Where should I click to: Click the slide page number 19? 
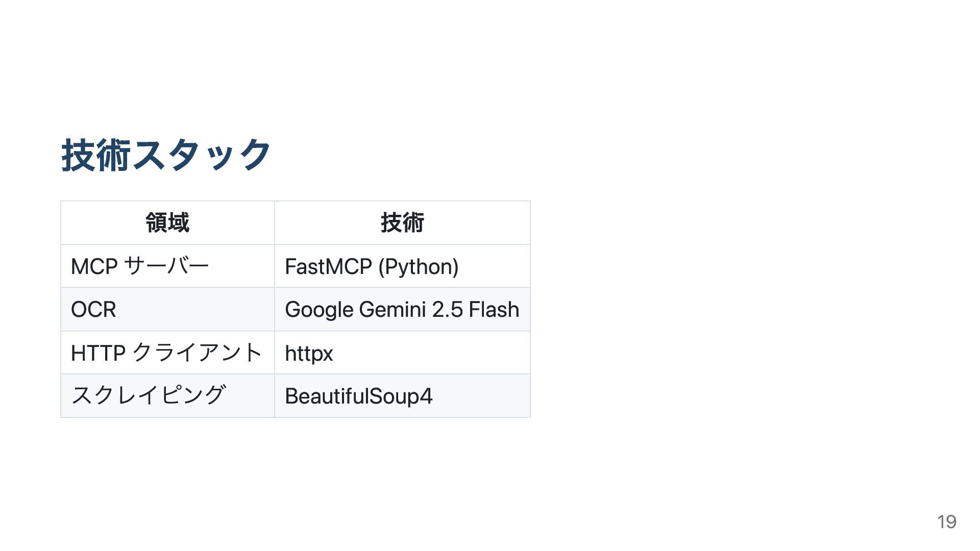947,521
